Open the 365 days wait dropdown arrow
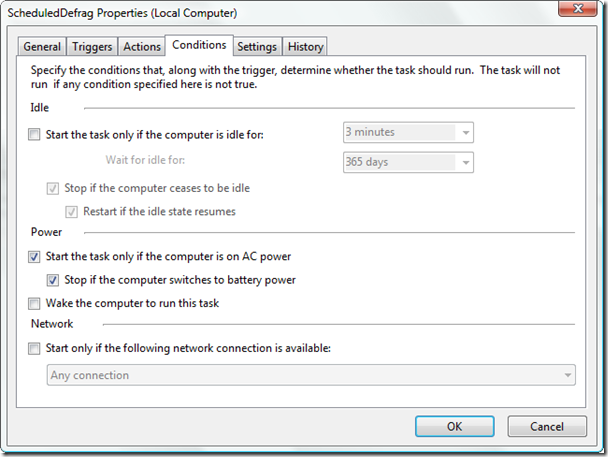608x457 pixels. (466, 162)
